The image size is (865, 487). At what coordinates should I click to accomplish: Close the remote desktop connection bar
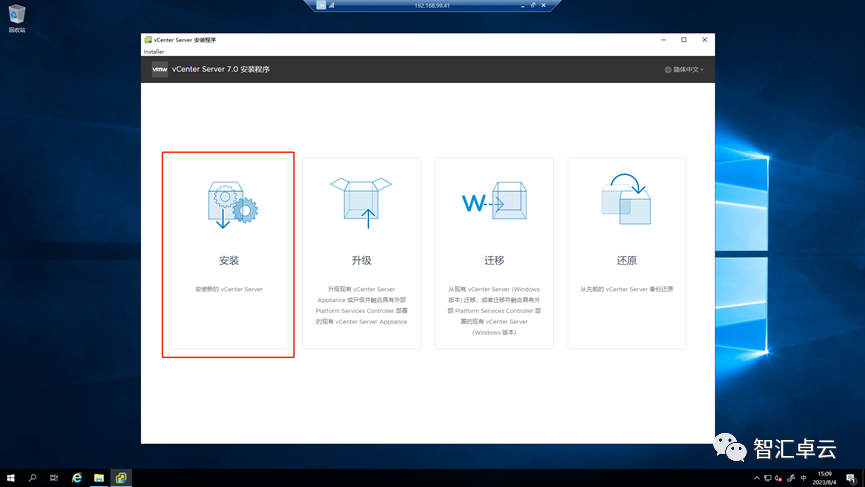[543, 5]
